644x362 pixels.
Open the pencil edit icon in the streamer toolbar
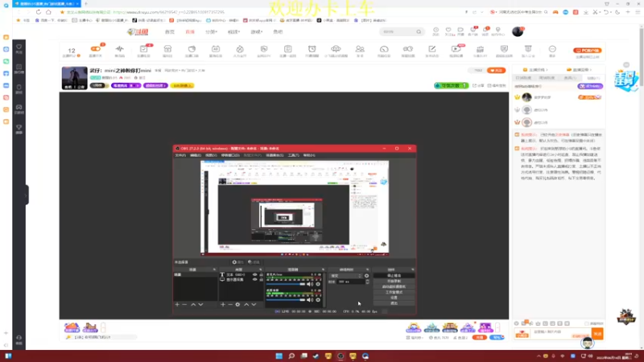pos(432,49)
